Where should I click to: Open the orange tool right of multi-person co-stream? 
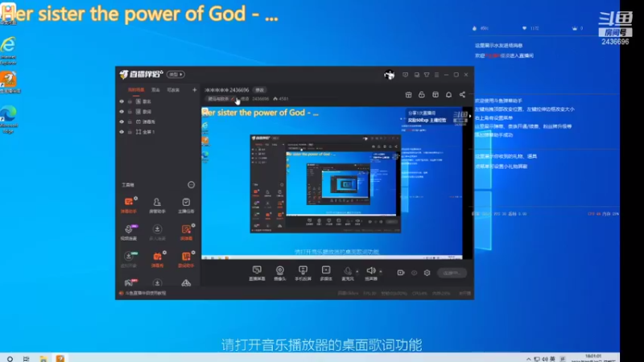click(x=186, y=232)
